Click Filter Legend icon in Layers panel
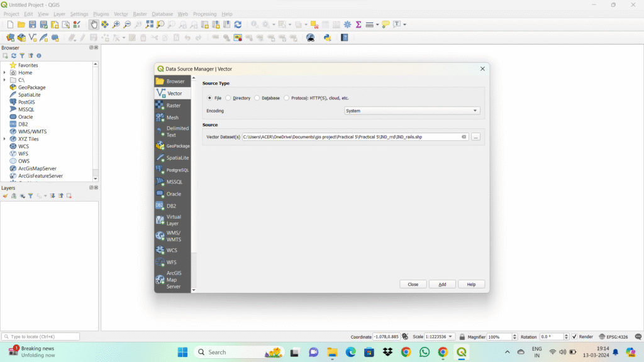644x362 pixels. click(x=30, y=196)
